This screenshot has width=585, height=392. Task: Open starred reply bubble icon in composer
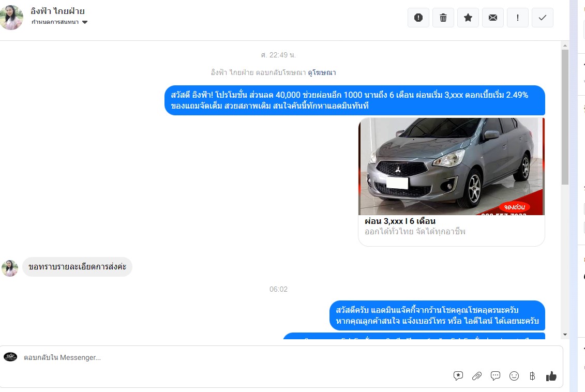[x=458, y=376]
